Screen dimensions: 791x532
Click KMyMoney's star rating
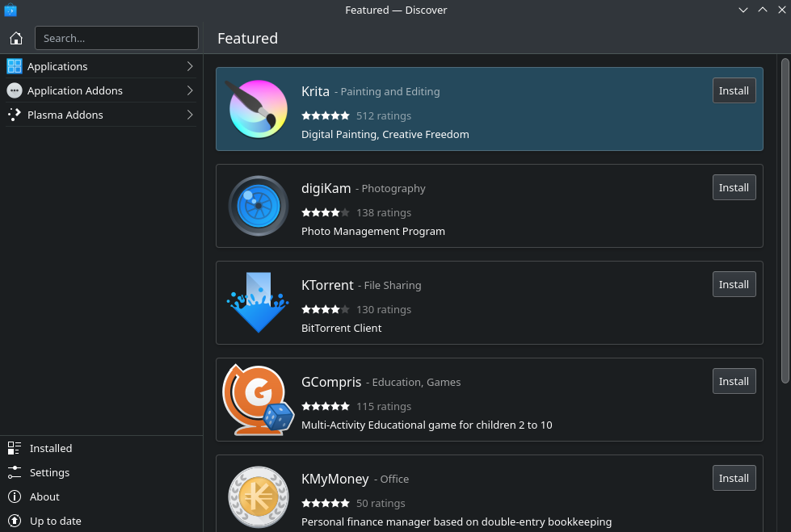(326, 503)
